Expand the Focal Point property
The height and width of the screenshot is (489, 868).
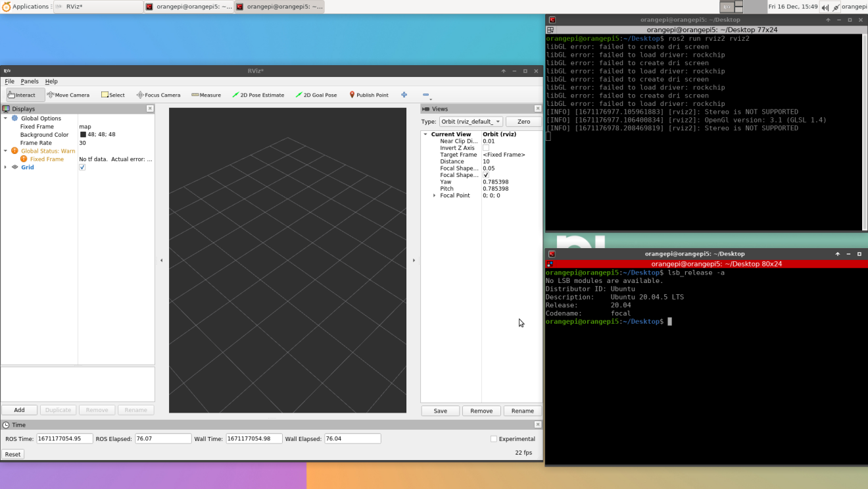(x=434, y=195)
